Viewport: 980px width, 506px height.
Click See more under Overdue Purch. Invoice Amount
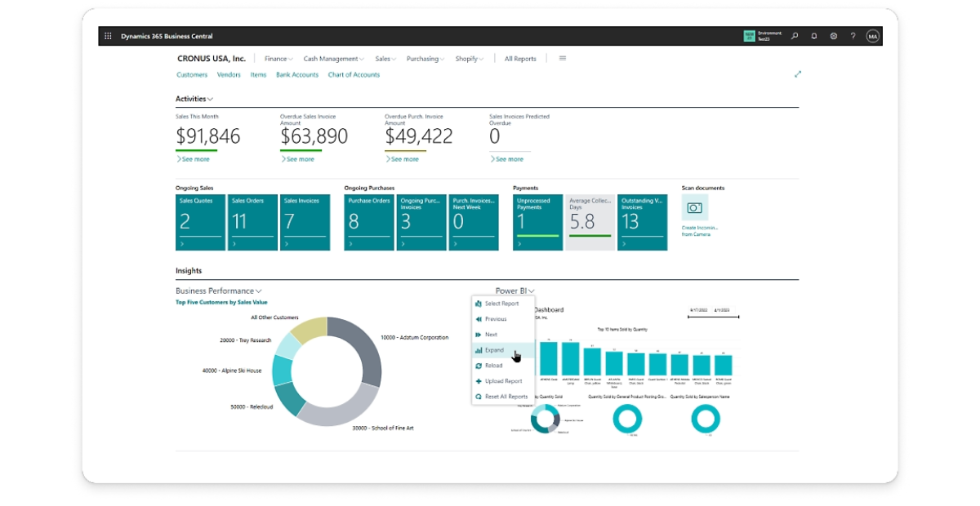click(x=402, y=159)
